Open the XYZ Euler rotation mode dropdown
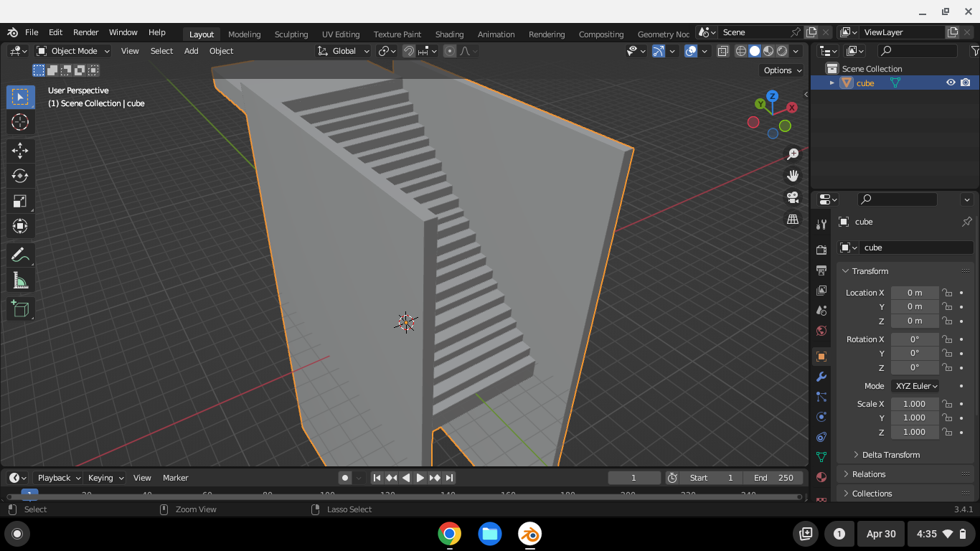Image resolution: width=980 pixels, height=551 pixels. [915, 386]
